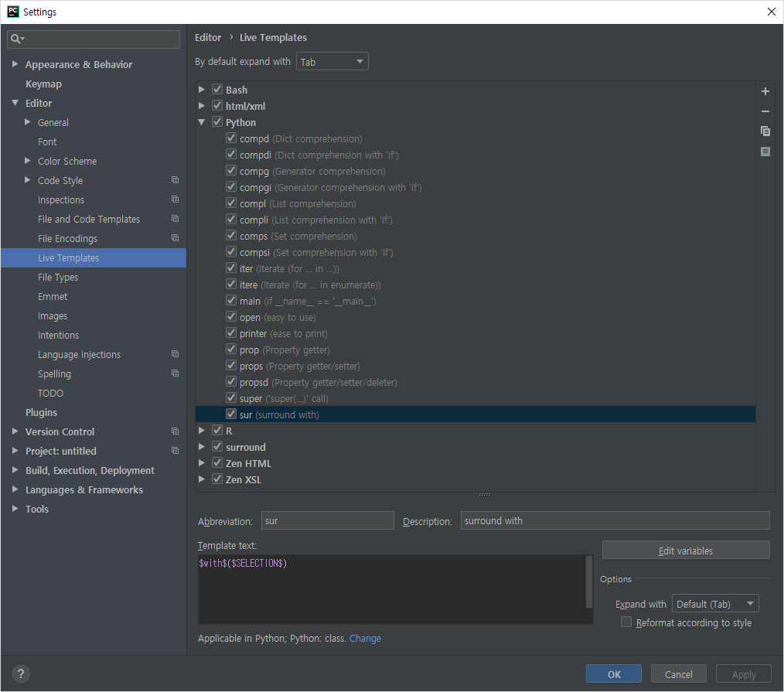Remove selected template using minus icon
Viewport: 784px width, 692px height.
tap(765, 111)
